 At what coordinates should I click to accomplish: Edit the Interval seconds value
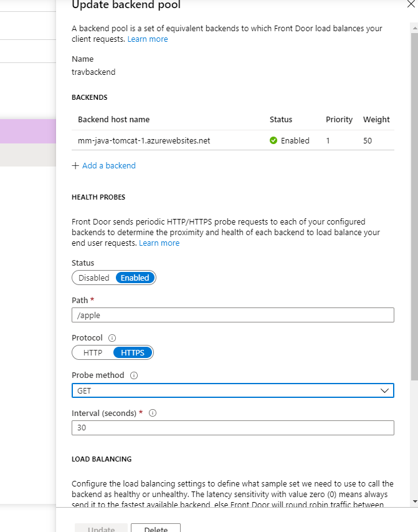click(x=232, y=427)
